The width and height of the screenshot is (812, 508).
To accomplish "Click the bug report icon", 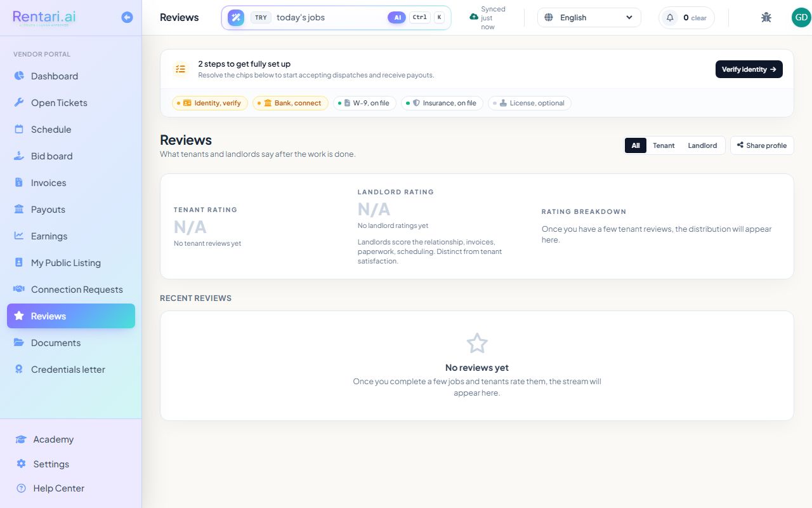I will click(766, 18).
